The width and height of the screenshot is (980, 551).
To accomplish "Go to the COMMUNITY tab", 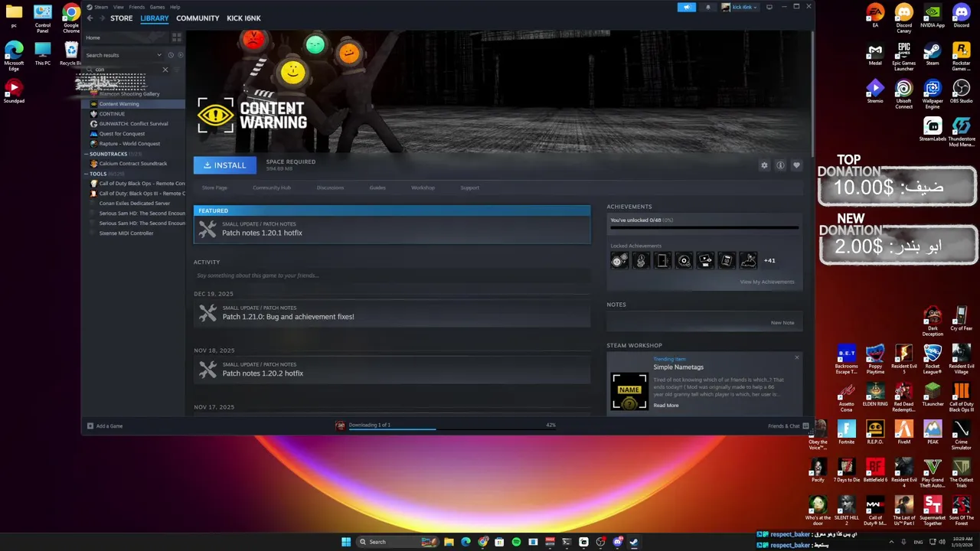I will (x=198, y=18).
